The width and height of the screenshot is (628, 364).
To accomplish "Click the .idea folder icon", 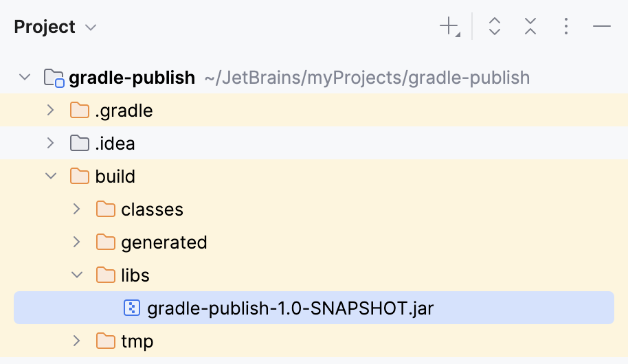I will [80, 144].
